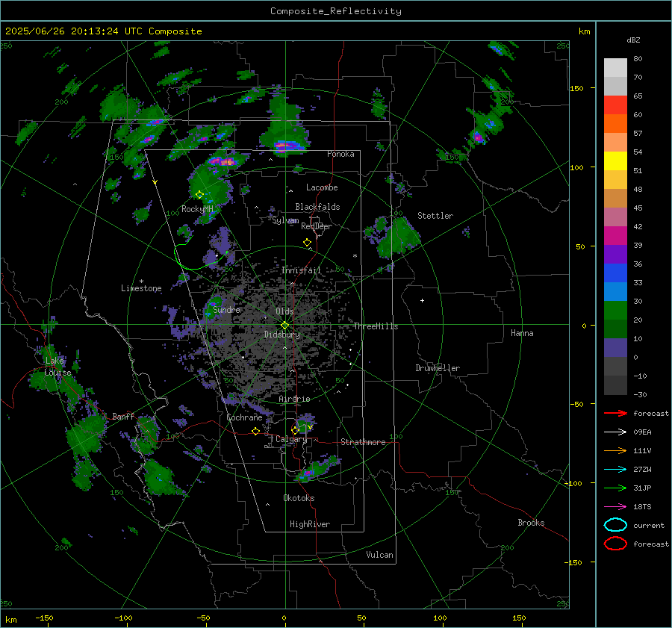Screen dimensions: 672x628
Task: Select the red 'forecast' ellipse legend icon
Action: click(615, 544)
